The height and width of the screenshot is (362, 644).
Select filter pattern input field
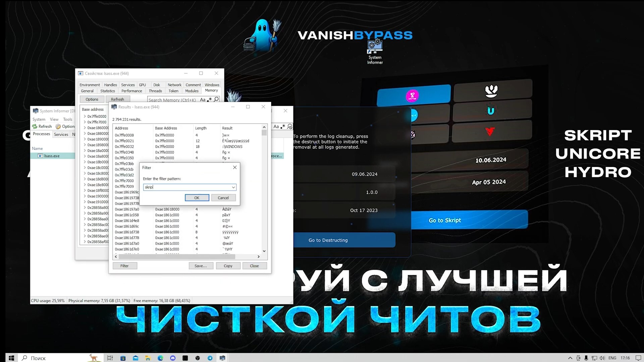[186, 186]
